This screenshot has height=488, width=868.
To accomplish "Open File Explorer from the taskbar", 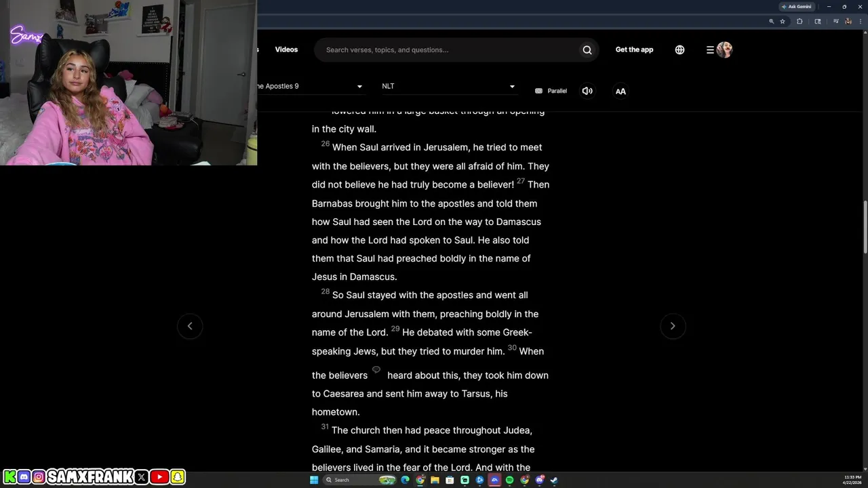I will 435,480.
